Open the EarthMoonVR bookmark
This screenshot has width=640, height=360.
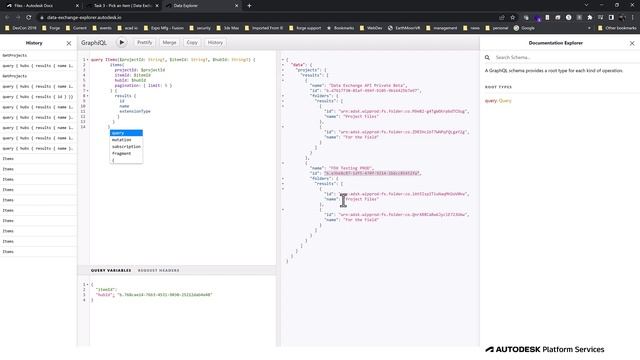pos(404,28)
